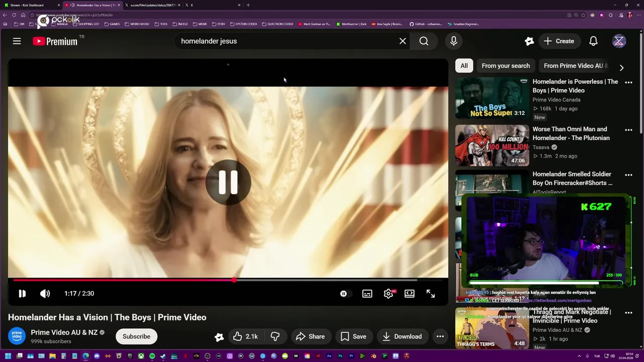The height and width of the screenshot is (362, 644).
Task: Open new browser tab with plus
Action: pyautogui.click(x=248, y=5)
